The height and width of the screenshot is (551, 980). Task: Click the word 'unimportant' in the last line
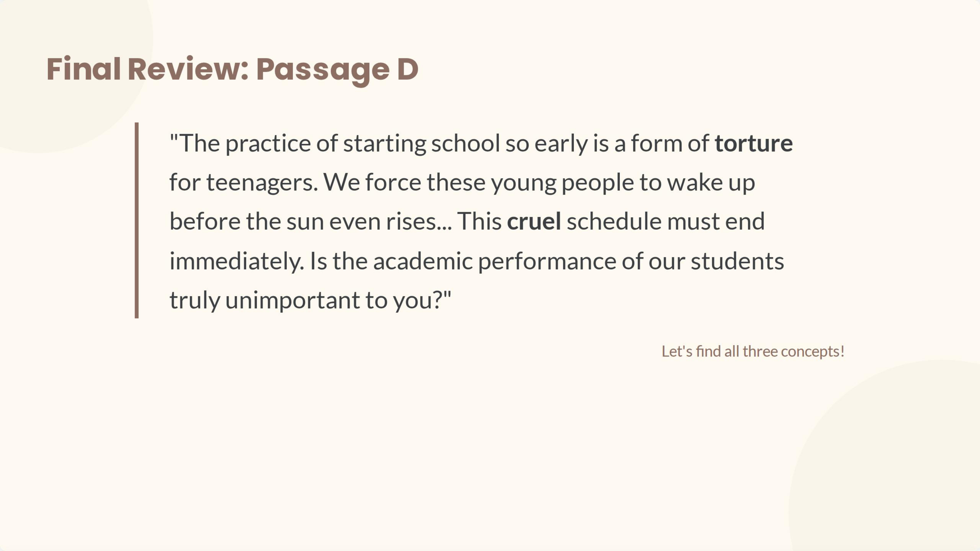click(292, 300)
